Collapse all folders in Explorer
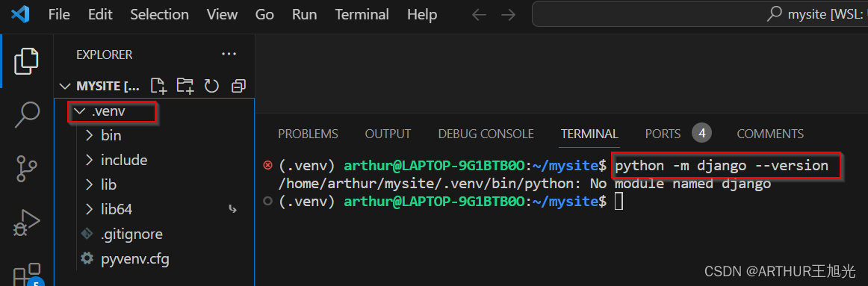 [238, 86]
